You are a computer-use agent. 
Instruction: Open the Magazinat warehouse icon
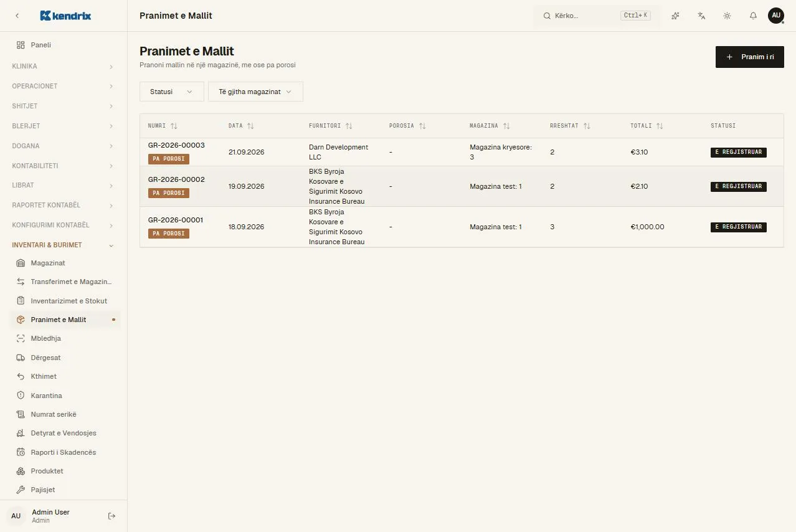21,263
